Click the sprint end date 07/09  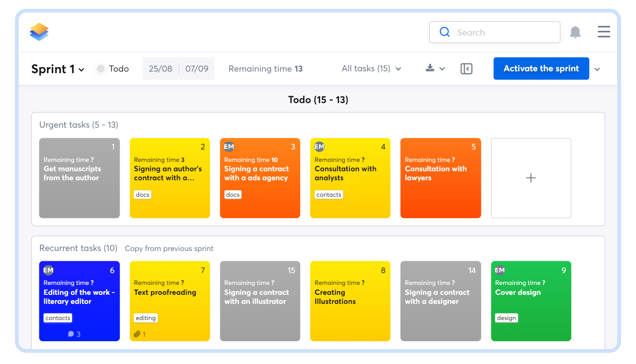point(197,69)
